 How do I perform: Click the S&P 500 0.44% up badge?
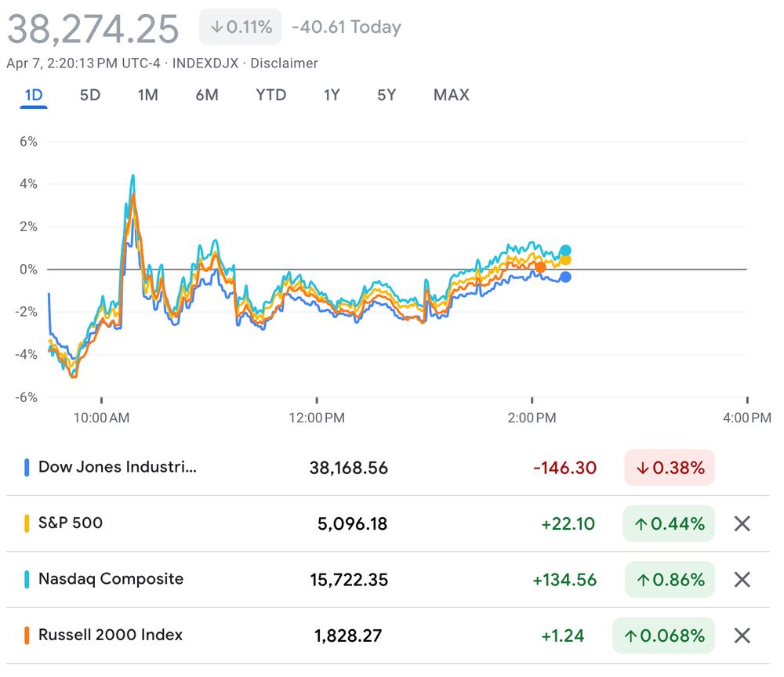click(669, 523)
